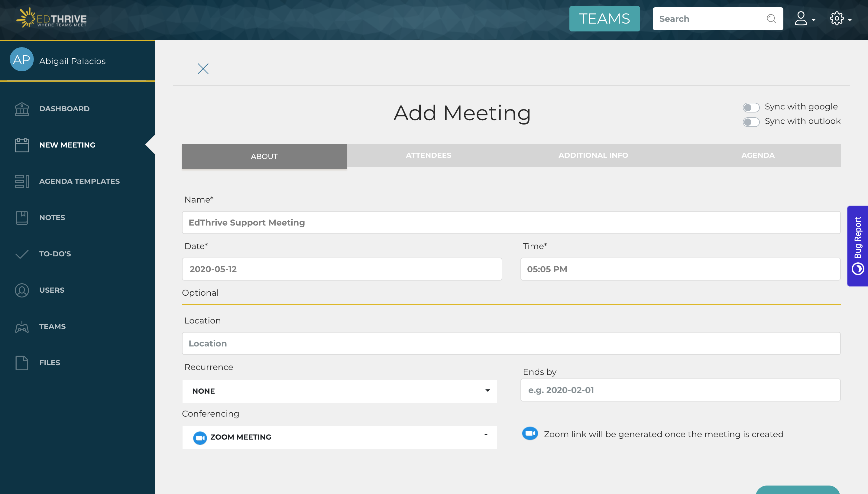Click the Dashboard building icon
This screenshot has height=494, width=868.
[x=22, y=109]
